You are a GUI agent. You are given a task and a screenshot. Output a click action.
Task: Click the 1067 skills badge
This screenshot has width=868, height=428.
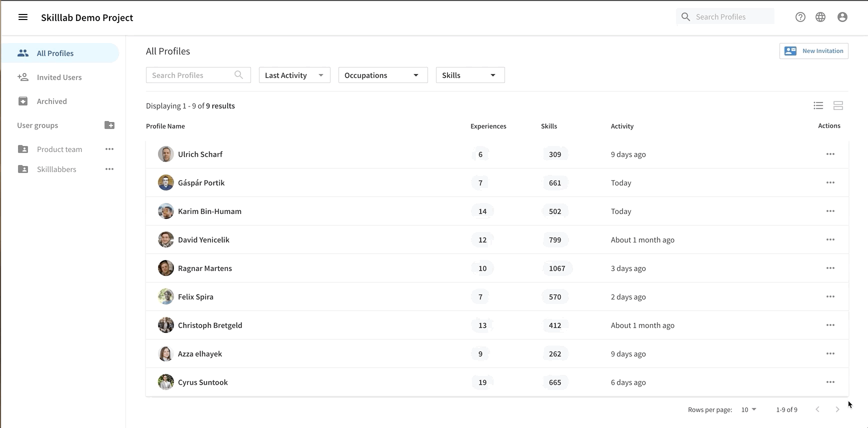click(x=557, y=268)
